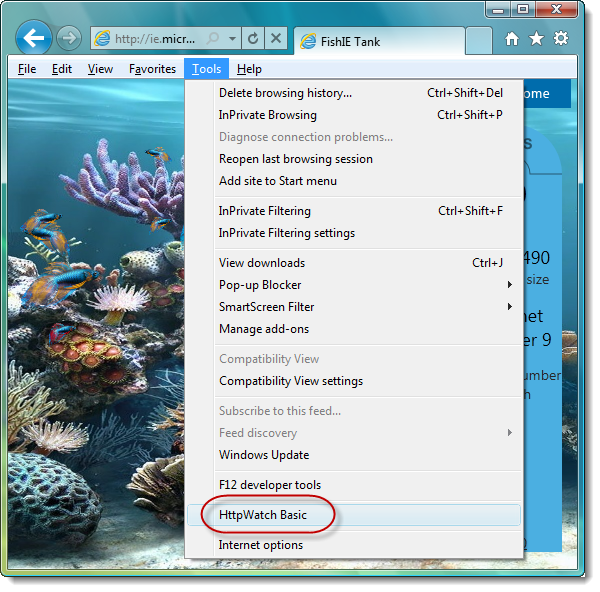
Task: Click the Internet Explorer page icon in address bar
Action: tap(102, 39)
